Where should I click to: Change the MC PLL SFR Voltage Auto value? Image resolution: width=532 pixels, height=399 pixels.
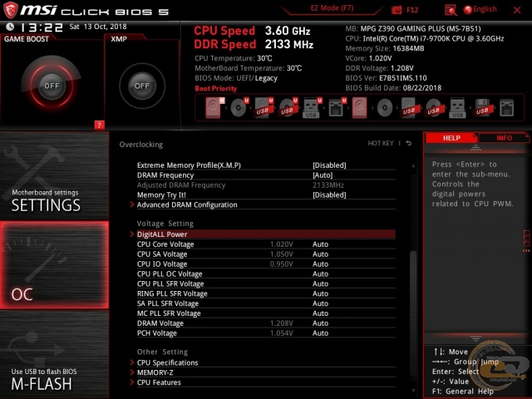(320, 313)
